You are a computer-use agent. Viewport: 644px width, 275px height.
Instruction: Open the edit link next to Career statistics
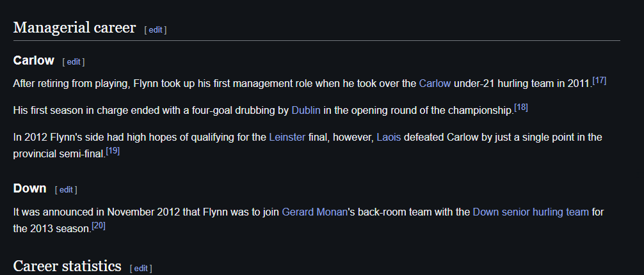141,269
